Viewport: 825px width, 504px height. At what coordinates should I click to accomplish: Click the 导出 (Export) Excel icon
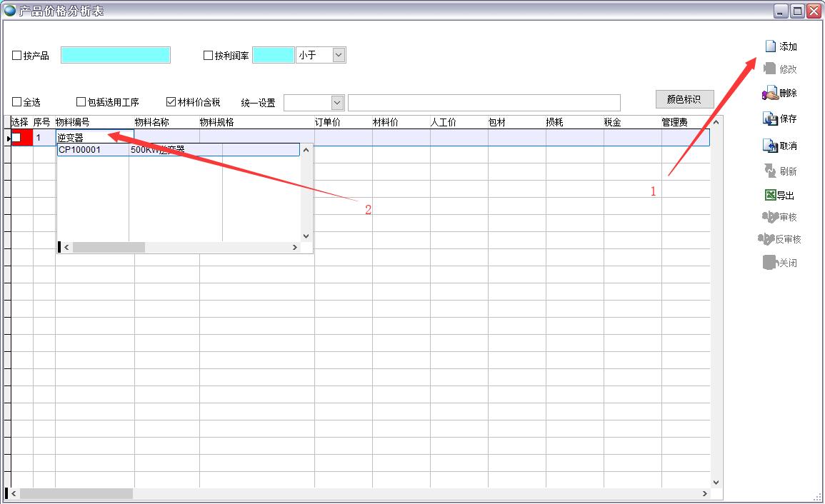(770, 195)
